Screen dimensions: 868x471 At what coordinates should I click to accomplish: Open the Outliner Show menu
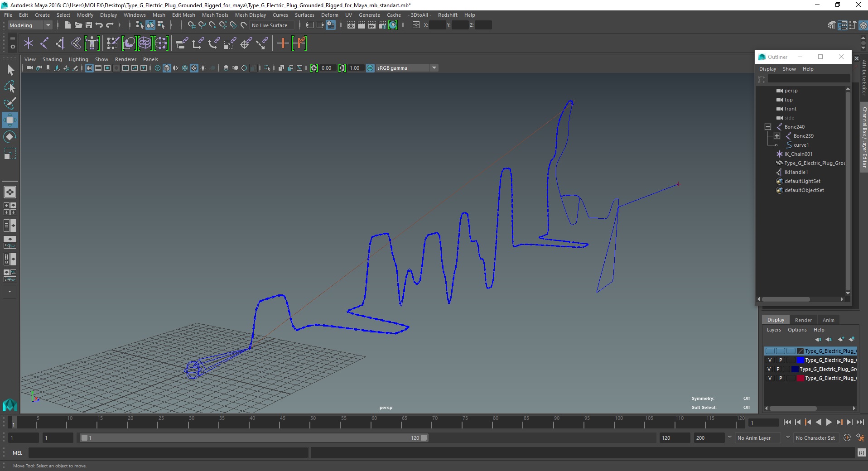[x=789, y=69]
